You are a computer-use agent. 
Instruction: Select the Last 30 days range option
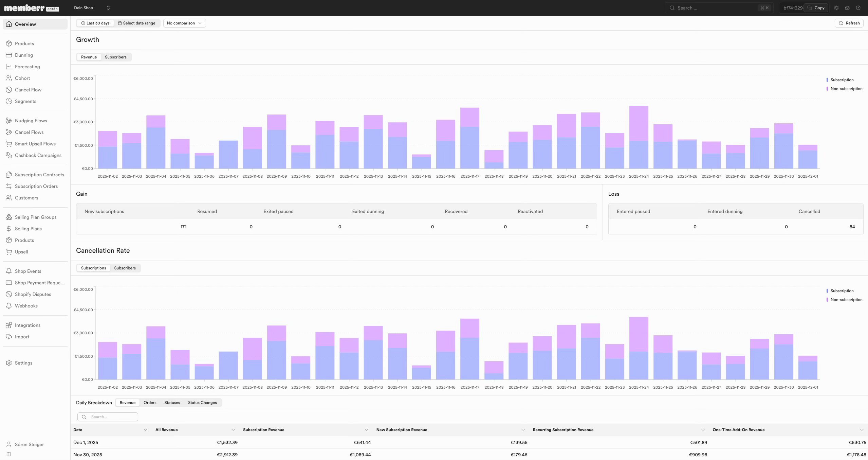pyautogui.click(x=95, y=23)
